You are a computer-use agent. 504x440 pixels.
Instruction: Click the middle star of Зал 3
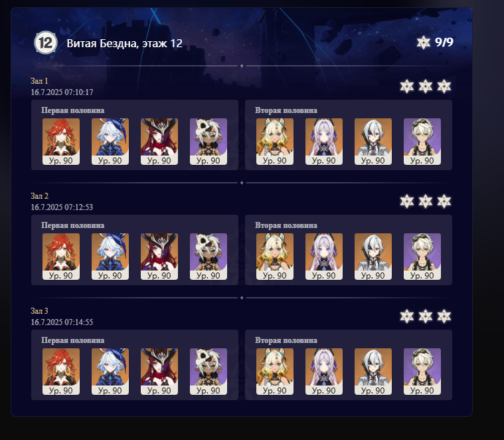point(425,316)
